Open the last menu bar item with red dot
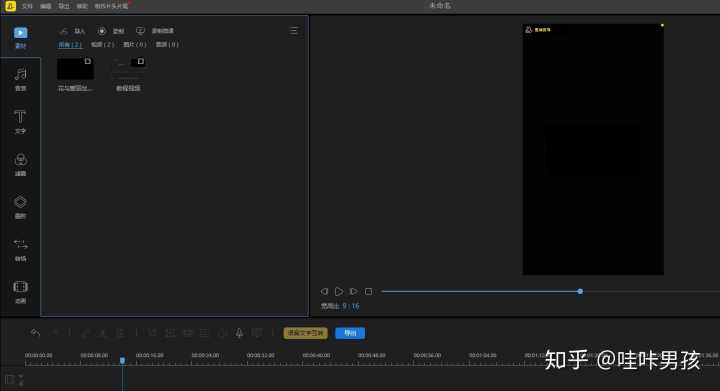The image size is (720, 391). point(112,6)
